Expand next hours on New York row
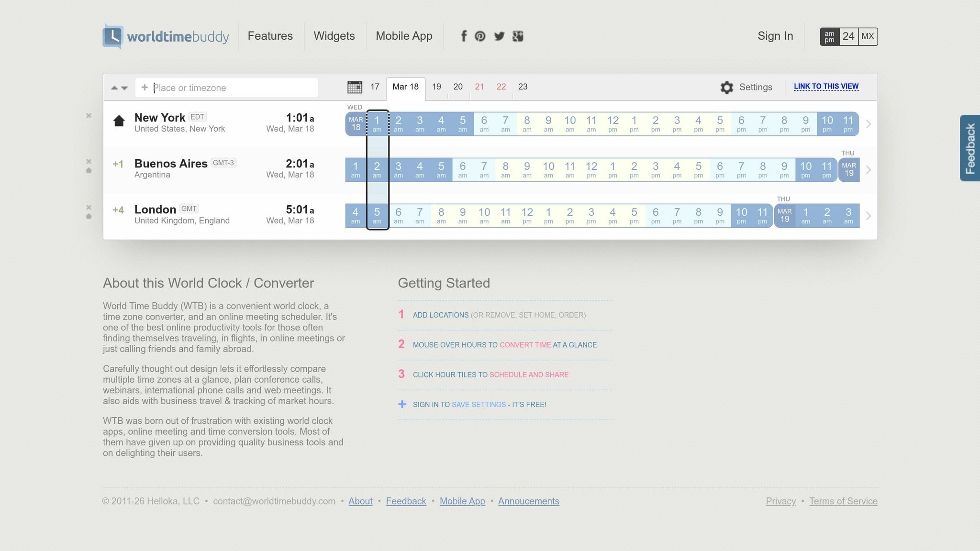980x551 pixels. [869, 124]
